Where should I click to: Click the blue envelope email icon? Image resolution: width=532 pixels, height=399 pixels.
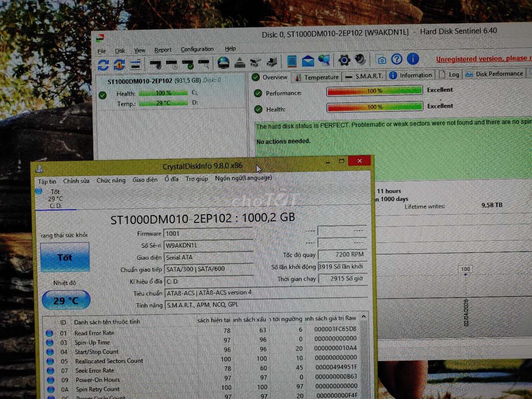tap(308, 61)
